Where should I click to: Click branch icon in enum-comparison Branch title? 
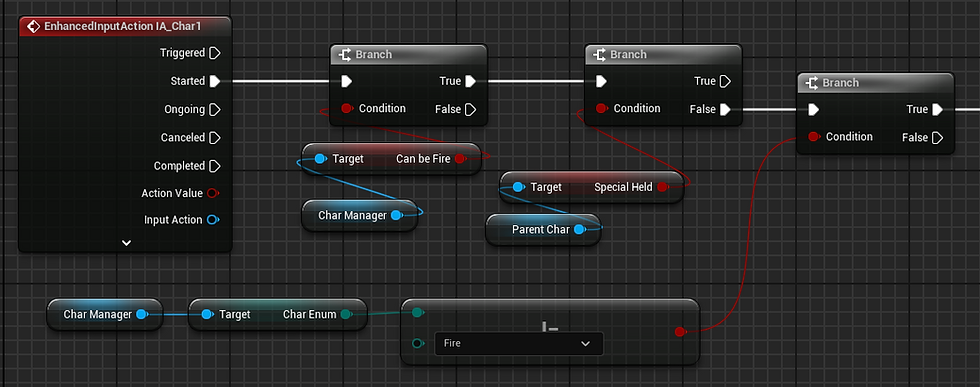tap(812, 83)
